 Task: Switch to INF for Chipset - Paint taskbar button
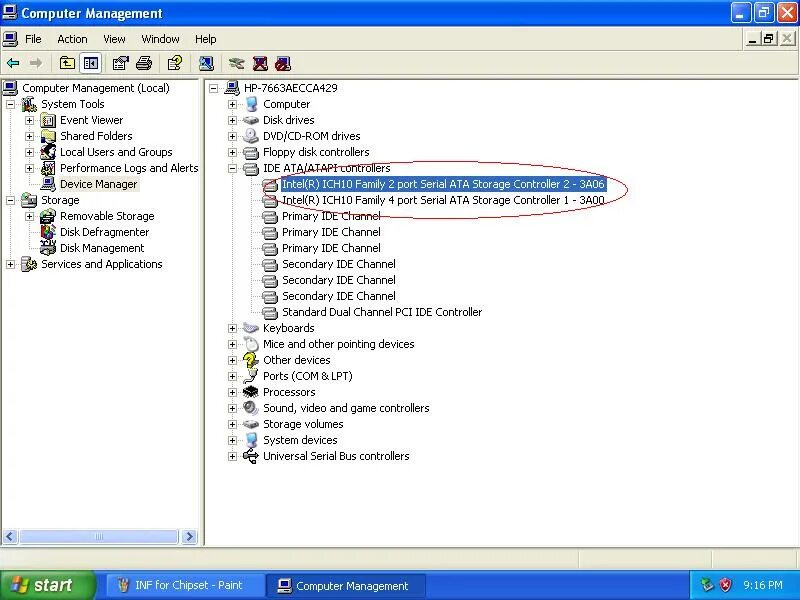(185, 585)
